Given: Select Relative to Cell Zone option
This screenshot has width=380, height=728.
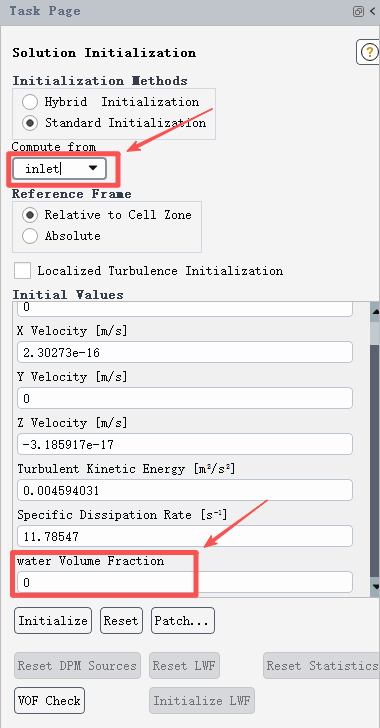Looking at the screenshot, I should tap(30, 215).
